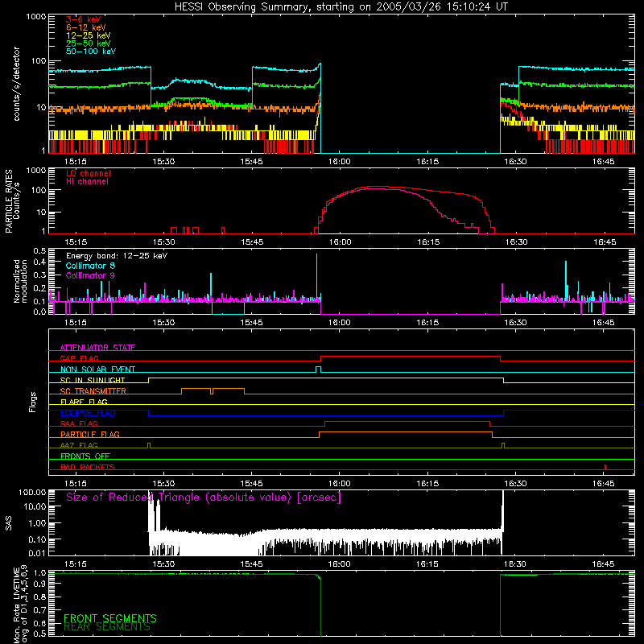Click the cyan NON_SOLAR_EVENT pulse before 16:00
The image size is (644, 644).
point(318,369)
